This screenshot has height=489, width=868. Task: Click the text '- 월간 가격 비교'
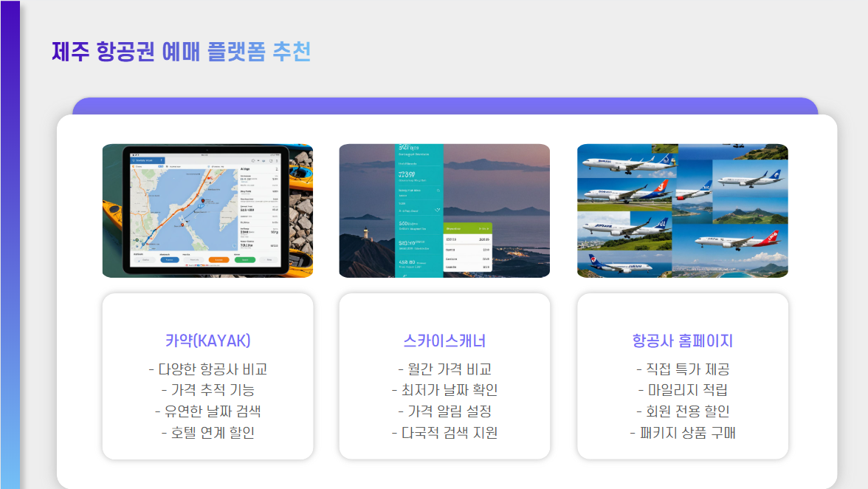444,369
